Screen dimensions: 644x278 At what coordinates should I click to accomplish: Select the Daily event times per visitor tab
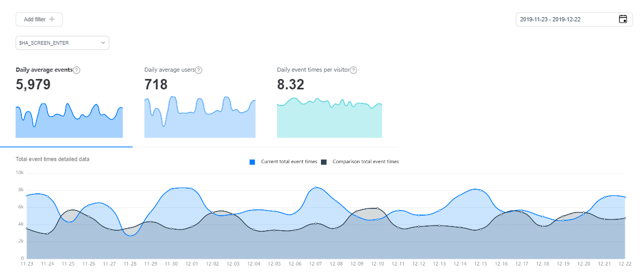(x=332, y=104)
